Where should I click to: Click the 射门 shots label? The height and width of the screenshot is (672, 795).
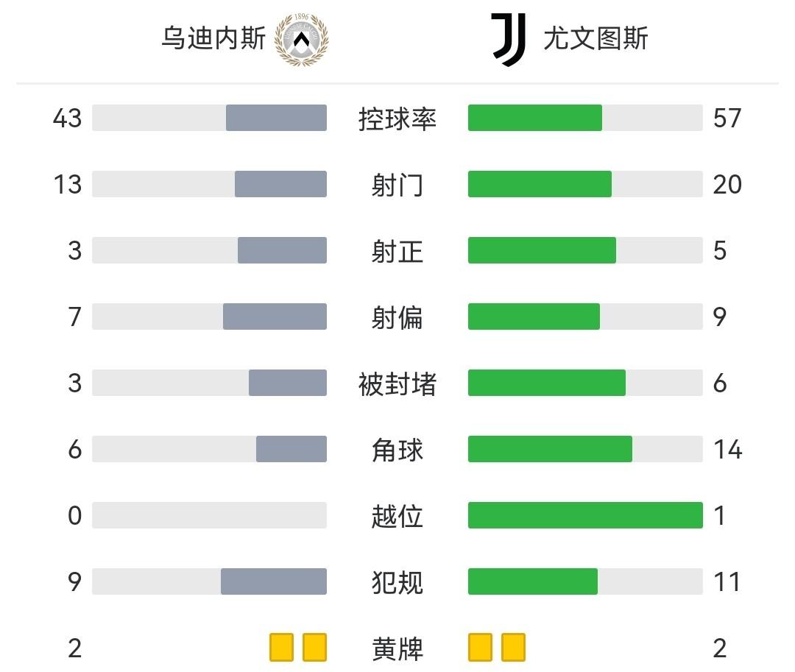pos(397,185)
